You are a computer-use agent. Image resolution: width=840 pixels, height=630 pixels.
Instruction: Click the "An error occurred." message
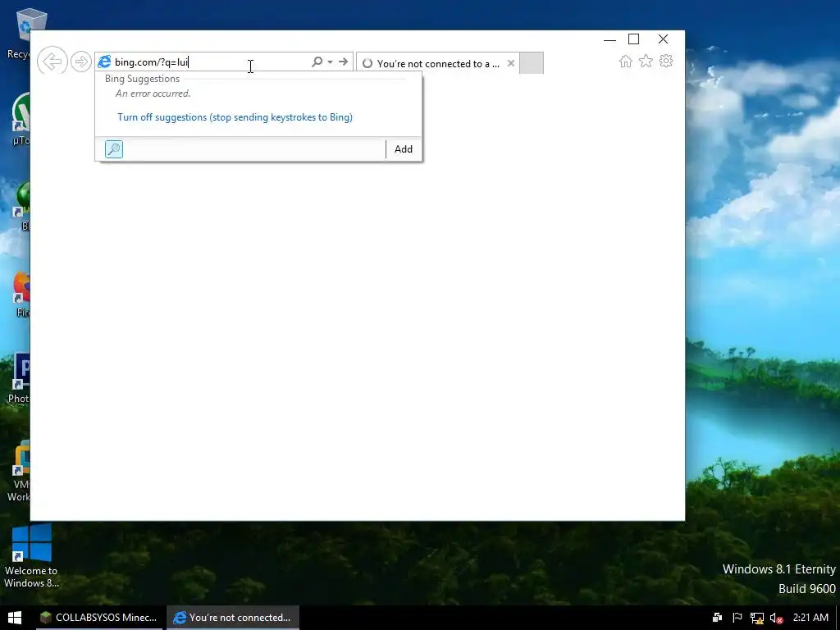(153, 94)
